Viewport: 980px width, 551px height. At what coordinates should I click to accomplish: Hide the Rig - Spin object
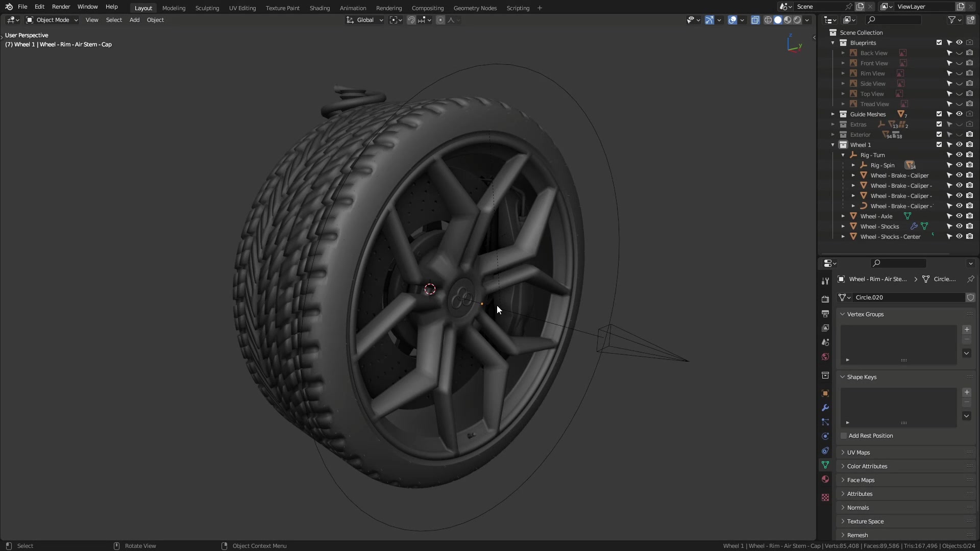point(960,165)
